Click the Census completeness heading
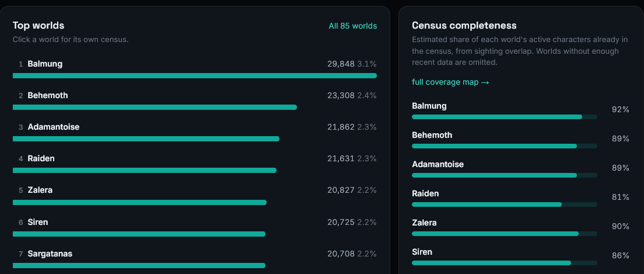The width and height of the screenshot is (644, 274). click(x=464, y=26)
